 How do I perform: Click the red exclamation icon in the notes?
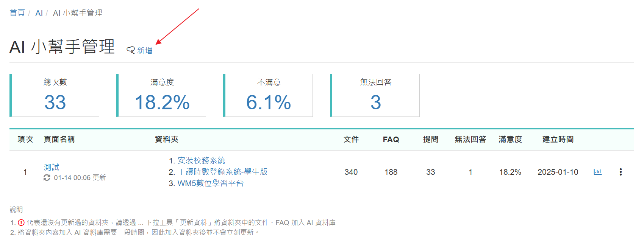(x=21, y=223)
